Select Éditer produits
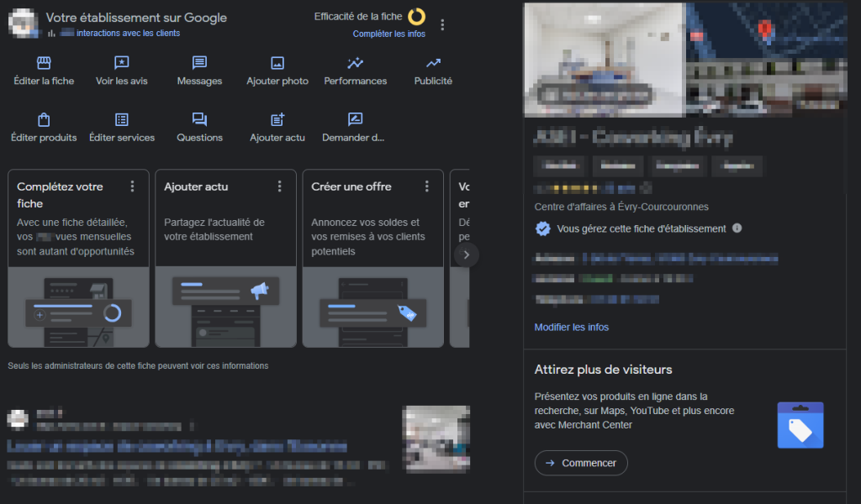 [x=43, y=119]
